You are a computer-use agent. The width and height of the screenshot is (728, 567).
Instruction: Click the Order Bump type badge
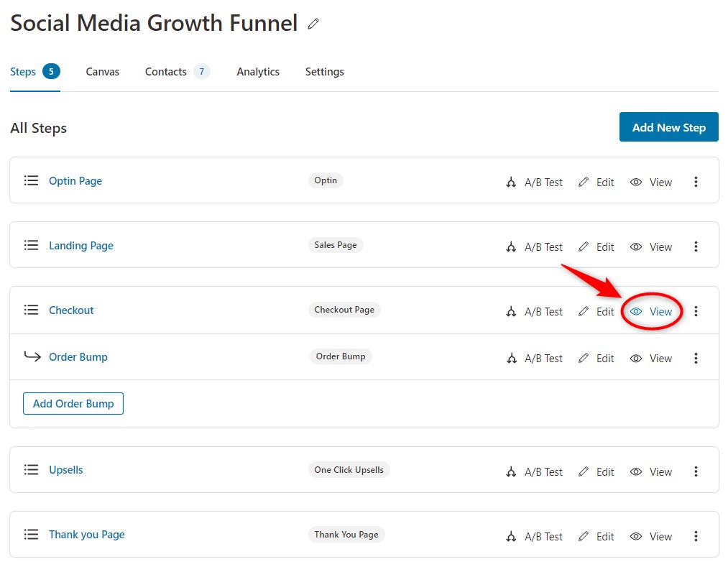(x=341, y=356)
